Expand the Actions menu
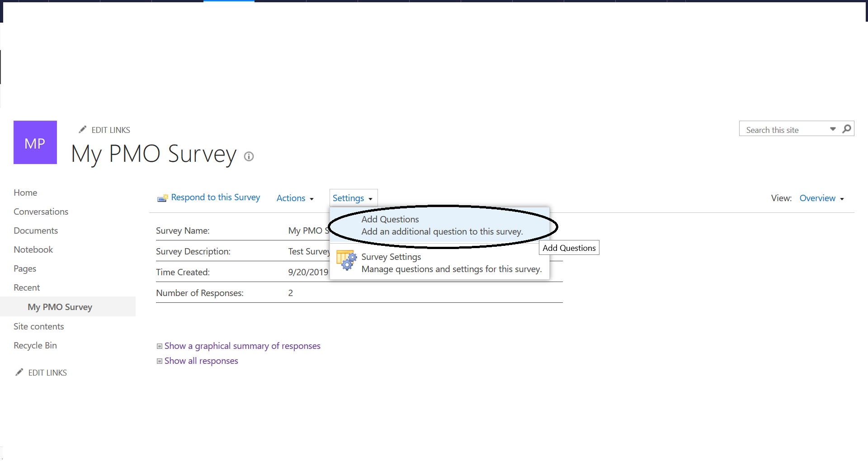The height and width of the screenshot is (461, 868). pos(295,198)
